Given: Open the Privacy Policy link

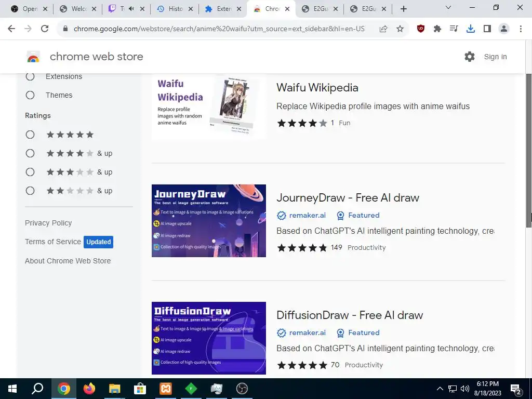Looking at the screenshot, I should [48, 223].
